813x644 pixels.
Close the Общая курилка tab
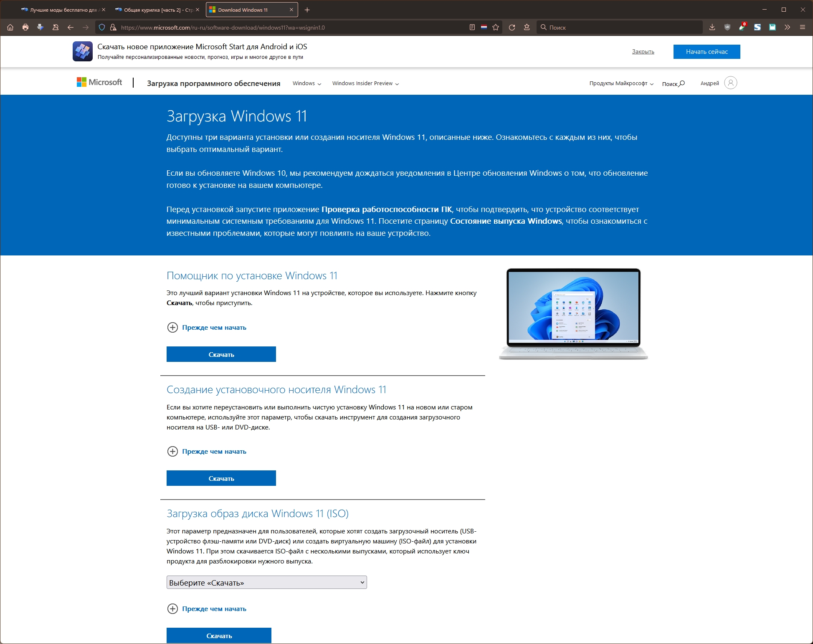pyautogui.click(x=198, y=10)
